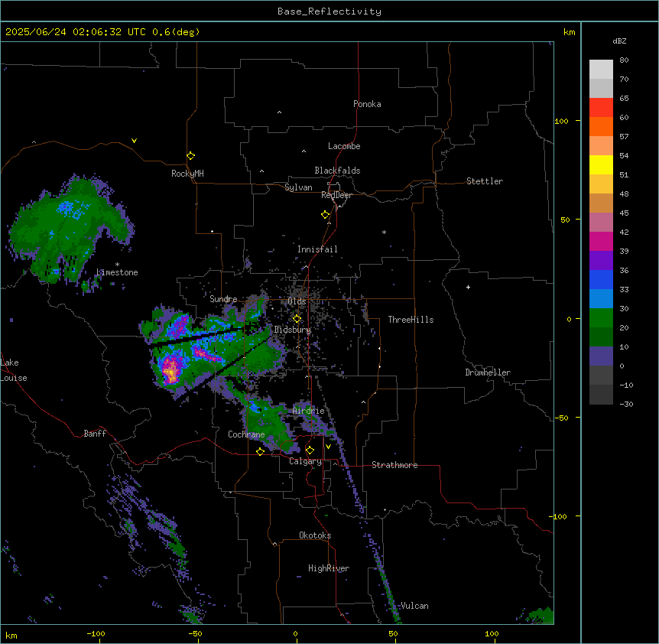The image size is (659, 644).
Task: Click the Olds town label
Action: 297,301
